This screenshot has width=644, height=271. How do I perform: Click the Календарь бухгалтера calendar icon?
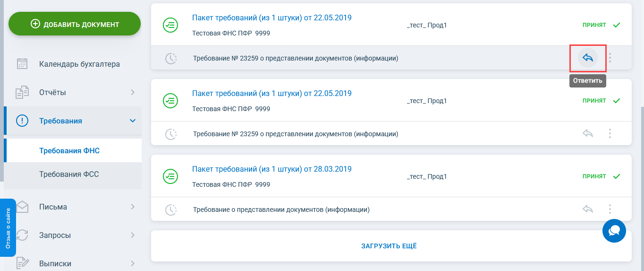coord(22,64)
